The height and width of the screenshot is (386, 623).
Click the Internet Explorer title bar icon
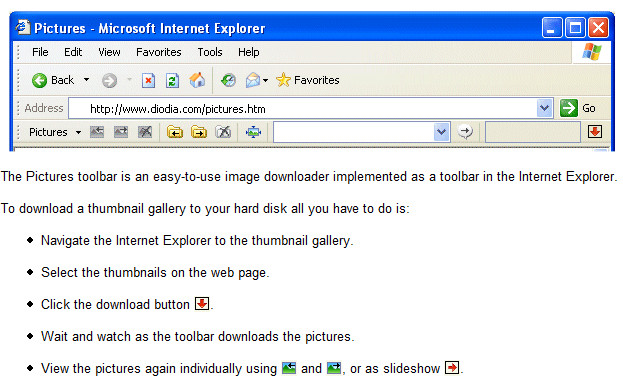[x=23, y=27]
